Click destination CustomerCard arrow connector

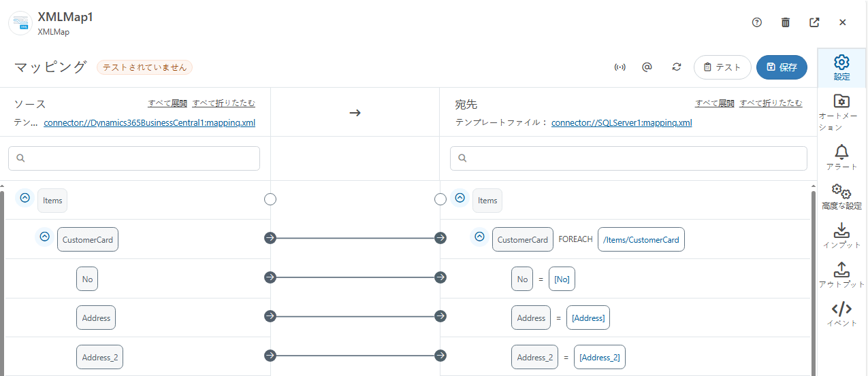(440, 238)
